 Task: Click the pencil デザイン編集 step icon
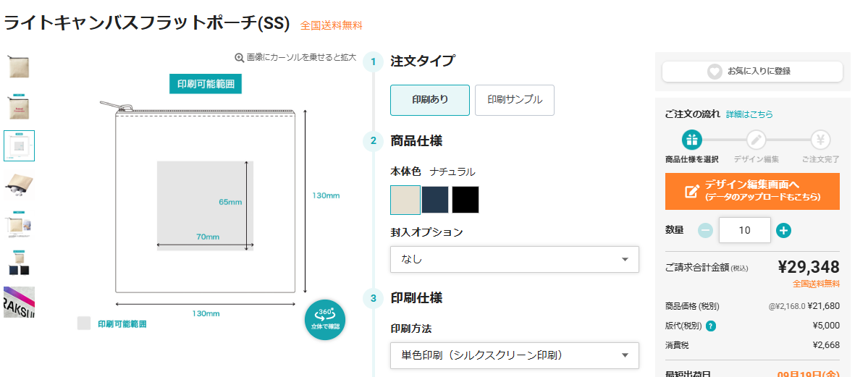pos(756,140)
